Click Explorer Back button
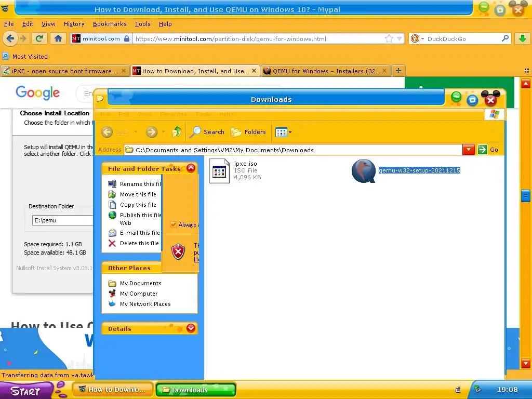This screenshot has width=532, height=399. pos(119,131)
